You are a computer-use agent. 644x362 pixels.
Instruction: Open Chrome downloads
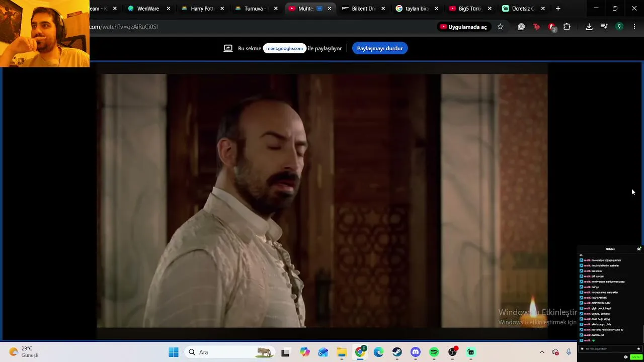coord(589,27)
